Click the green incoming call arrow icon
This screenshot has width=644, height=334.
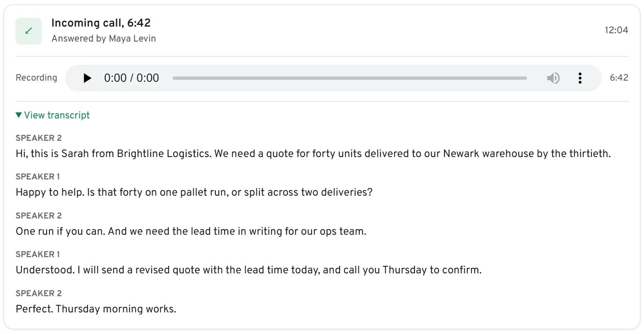pos(29,31)
